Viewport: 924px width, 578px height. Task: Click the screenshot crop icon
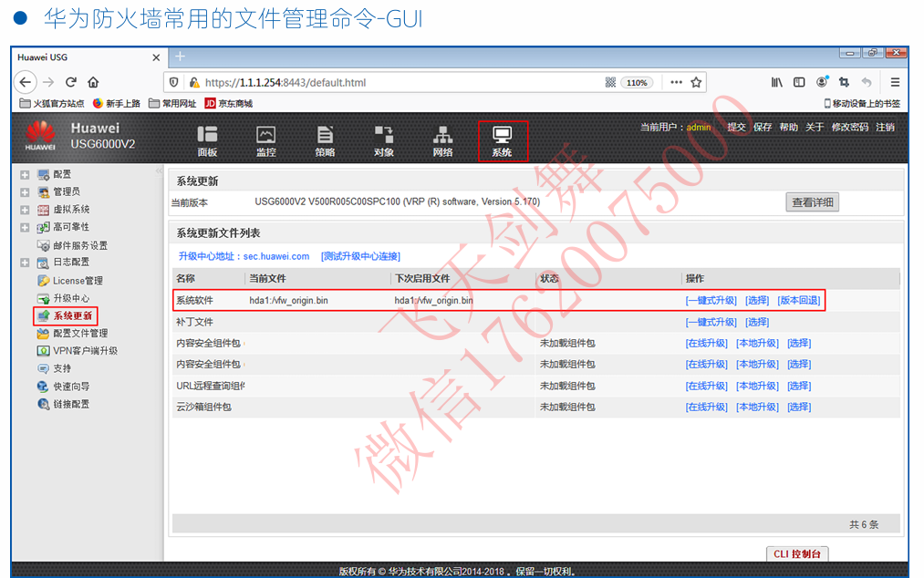844,82
